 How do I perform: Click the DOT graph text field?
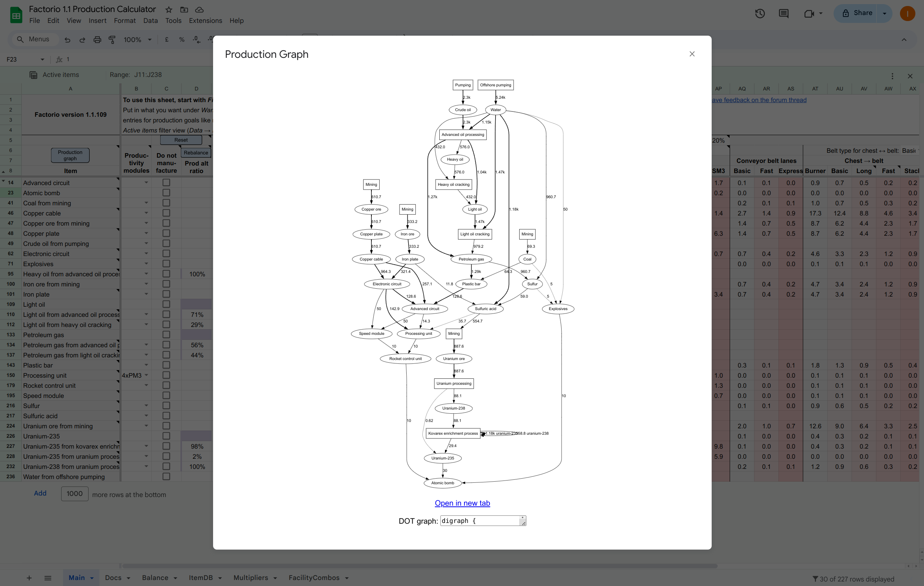(x=483, y=521)
